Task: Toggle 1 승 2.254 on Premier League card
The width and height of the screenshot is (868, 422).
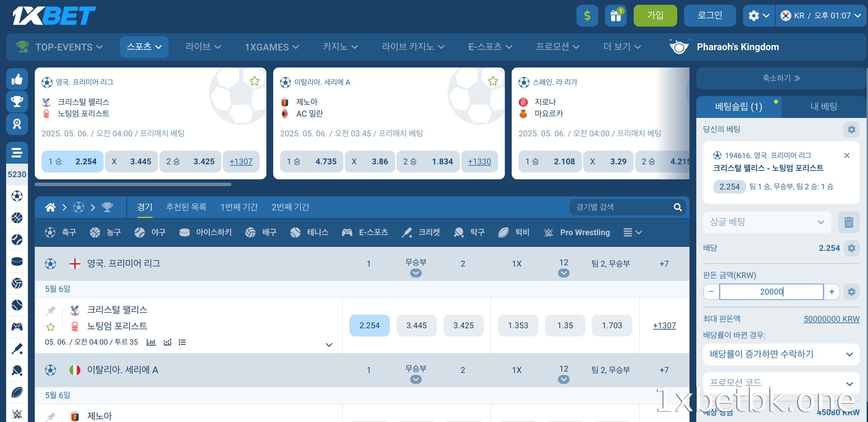Action: [x=72, y=162]
